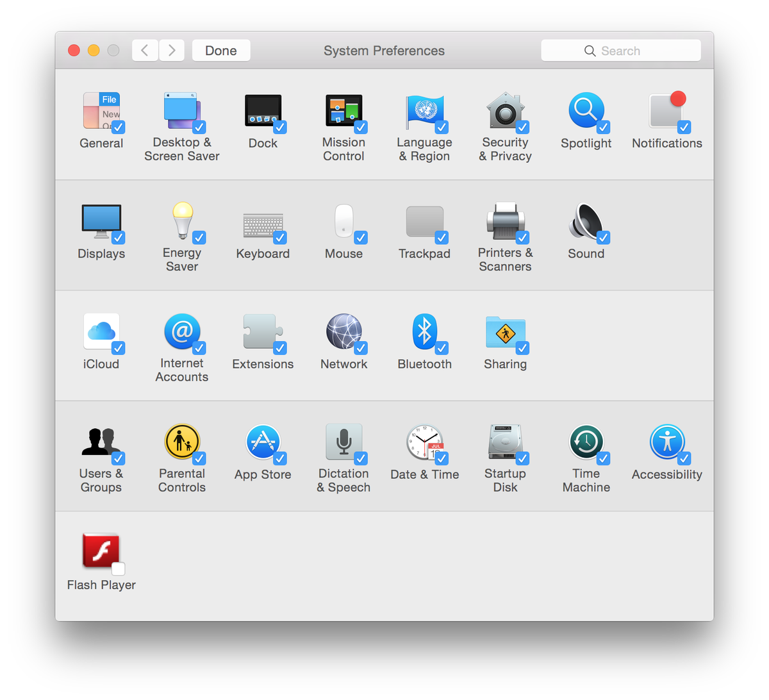Open Security & Privacy house icon
The height and width of the screenshot is (700, 769).
click(506, 110)
